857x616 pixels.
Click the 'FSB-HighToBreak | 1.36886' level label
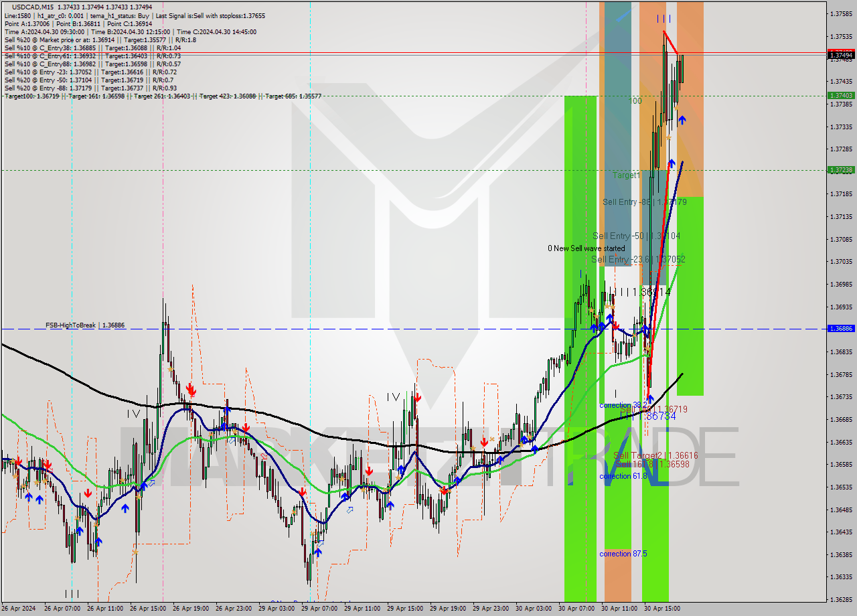[x=85, y=325]
